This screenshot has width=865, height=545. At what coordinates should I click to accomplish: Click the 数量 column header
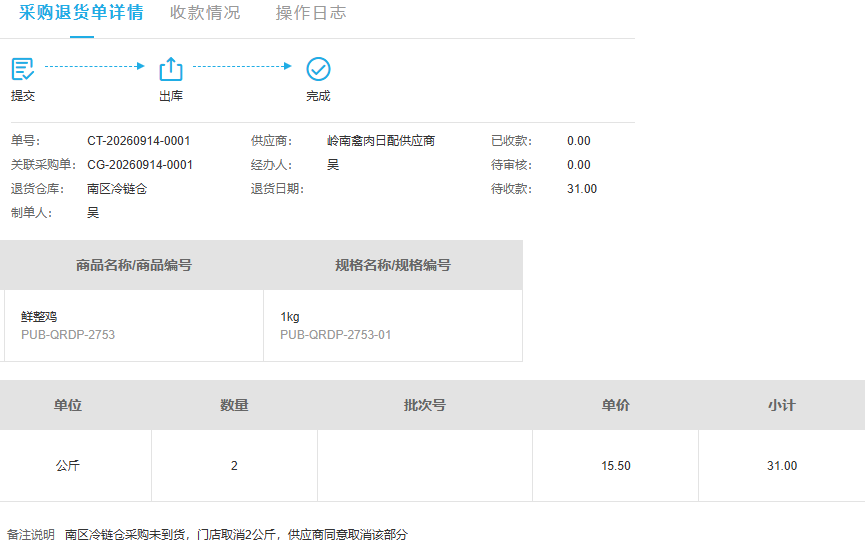click(x=234, y=405)
